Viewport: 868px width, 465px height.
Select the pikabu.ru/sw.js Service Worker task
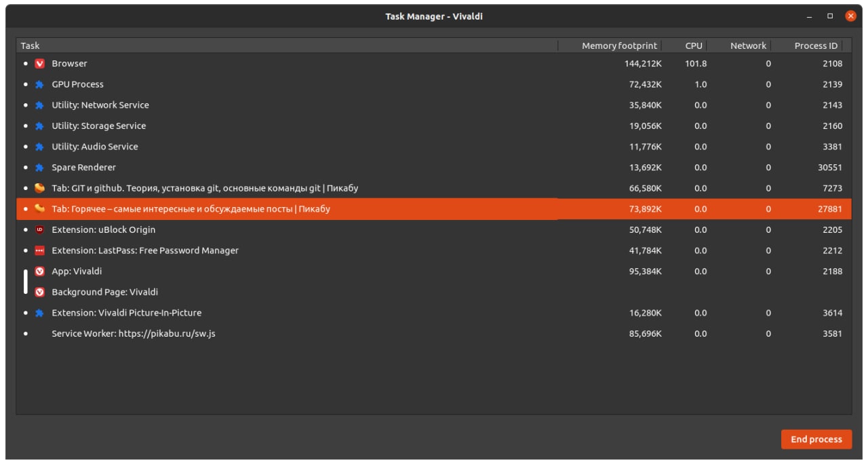pyautogui.click(x=434, y=334)
